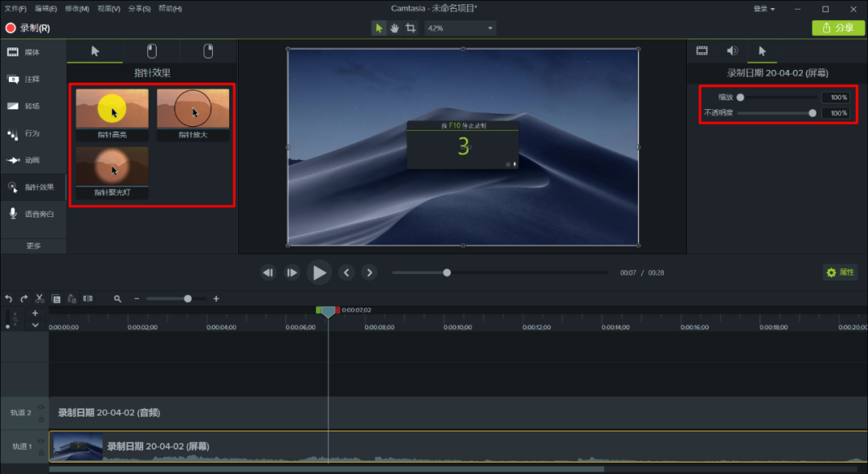Viewport: 868px width, 474px height.
Task: Zoom out the timeline with minus
Action: point(137,299)
